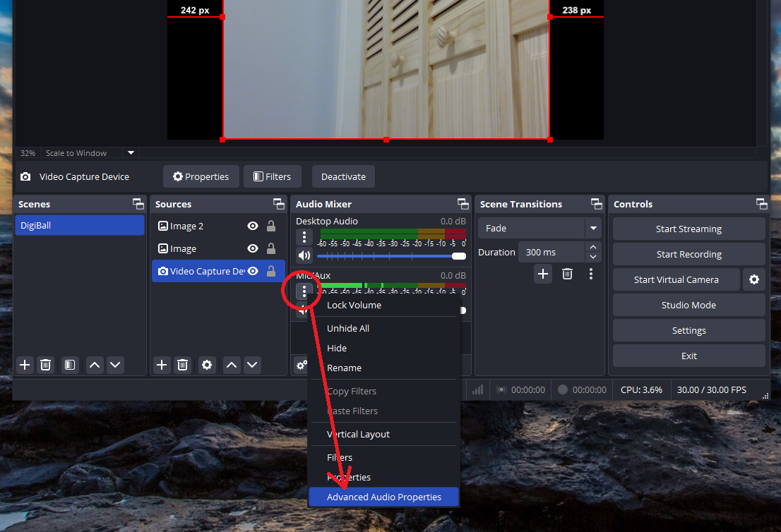Increase transition Duration with up stepper
This screenshot has width=781, height=532.
point(593,248)
